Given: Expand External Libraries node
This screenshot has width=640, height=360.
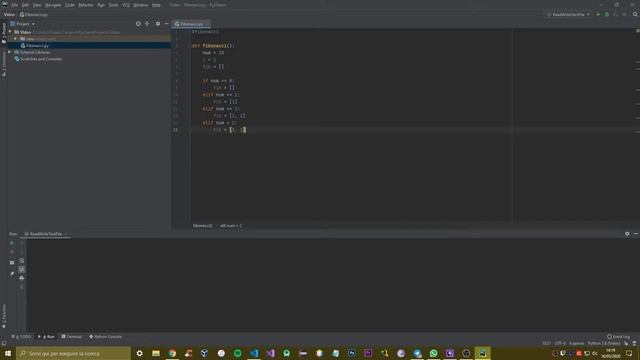Looking at the screenshot, I should 10,52.
